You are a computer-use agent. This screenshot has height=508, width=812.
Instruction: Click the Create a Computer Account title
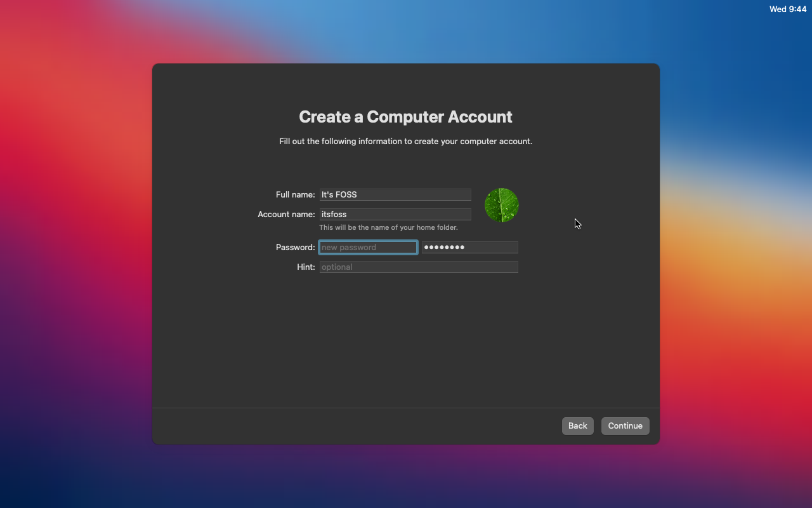(405, 117)
